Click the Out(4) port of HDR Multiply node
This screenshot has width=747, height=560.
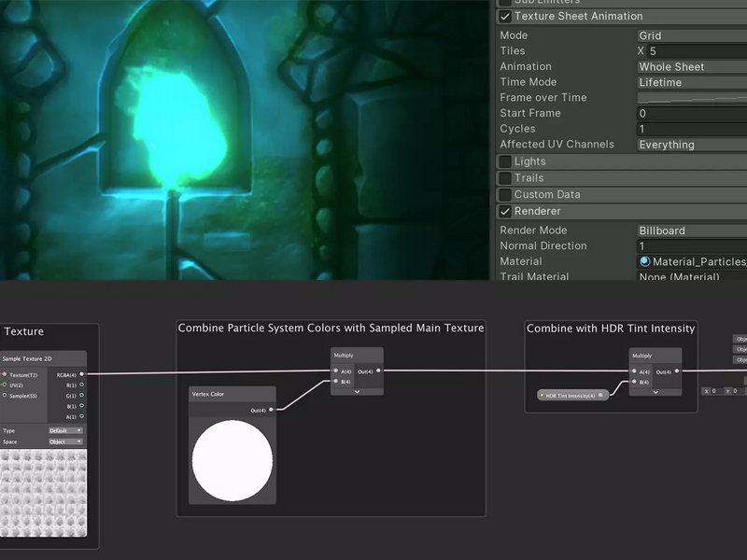tap(677, 371)
